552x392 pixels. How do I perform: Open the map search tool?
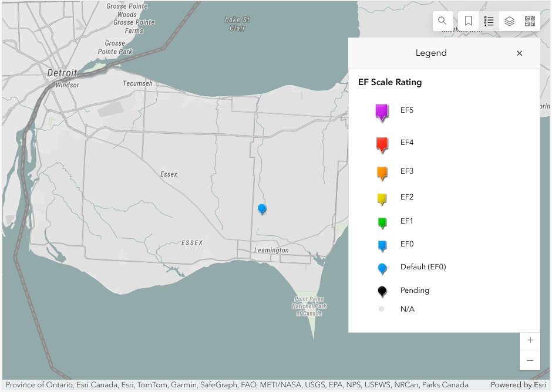[x=443, y=21]
